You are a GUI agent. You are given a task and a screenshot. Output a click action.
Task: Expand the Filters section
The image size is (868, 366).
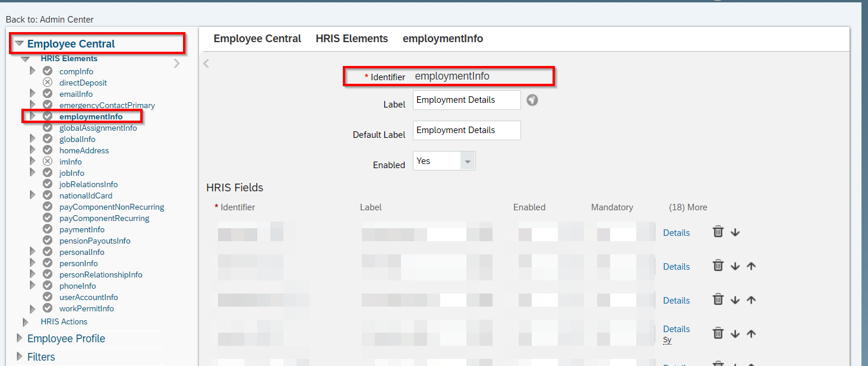[x=19, y=357]
